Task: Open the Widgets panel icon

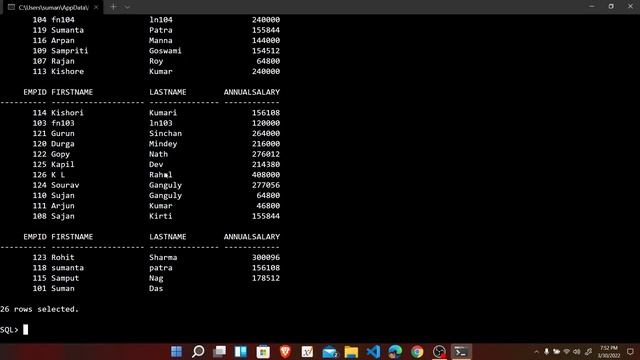Action: coord(241,351)
